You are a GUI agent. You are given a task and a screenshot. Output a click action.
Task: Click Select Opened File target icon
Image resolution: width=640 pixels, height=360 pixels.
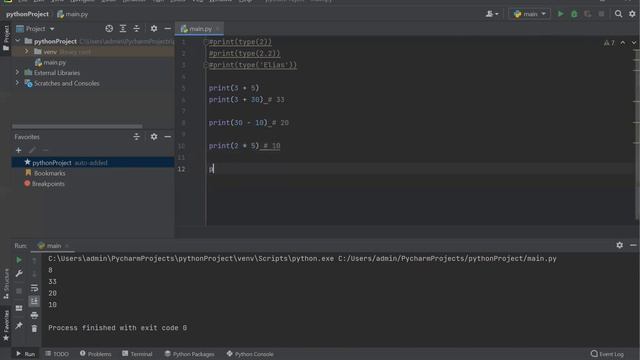click(x=109, y=29)
